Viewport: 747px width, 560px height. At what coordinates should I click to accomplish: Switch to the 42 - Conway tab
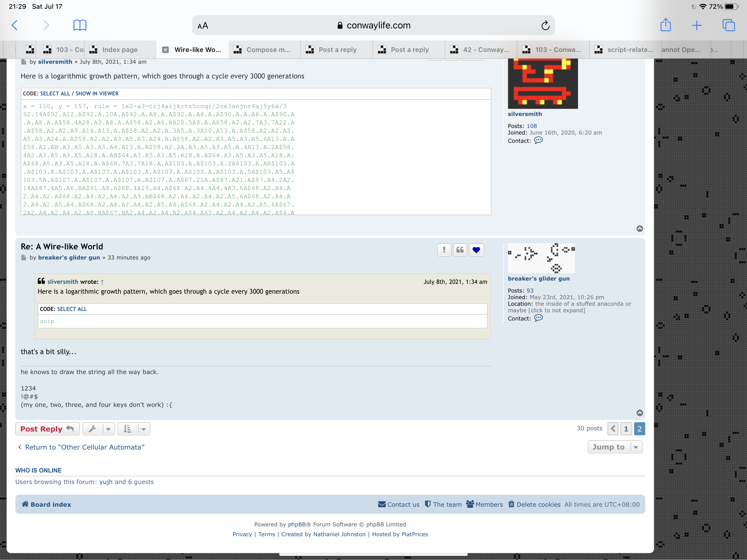(x=481, y=50)
